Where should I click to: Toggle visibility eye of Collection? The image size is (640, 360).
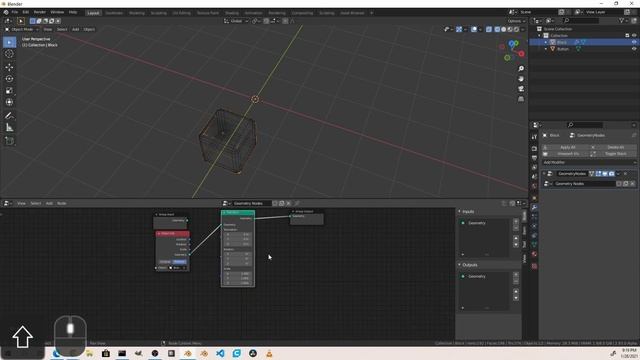(634, 36)
